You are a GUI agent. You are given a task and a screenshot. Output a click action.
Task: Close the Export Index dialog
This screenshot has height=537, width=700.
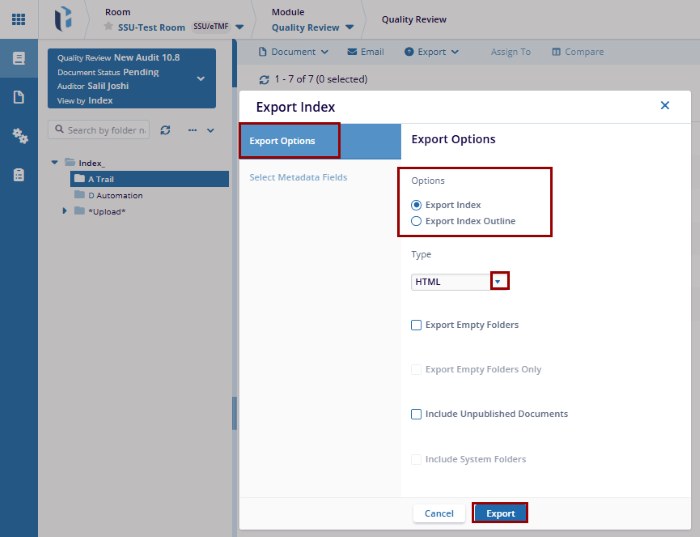coord(665,105)
